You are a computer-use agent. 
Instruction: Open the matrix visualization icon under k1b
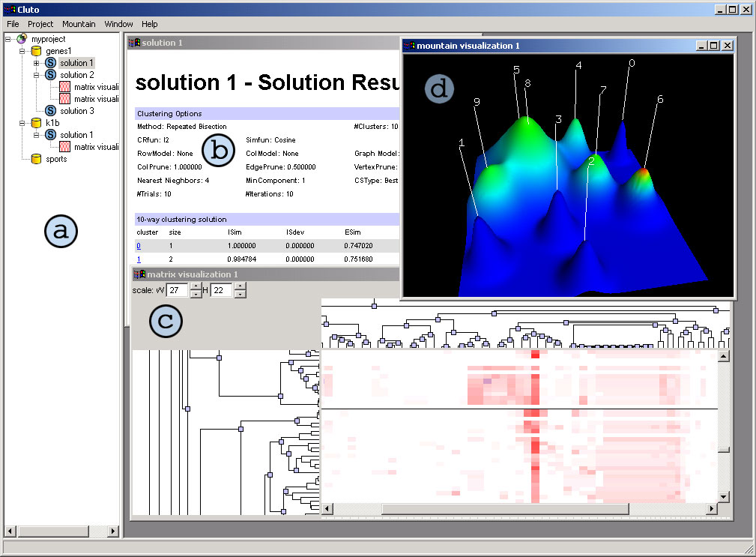click(x=65, y=147)
